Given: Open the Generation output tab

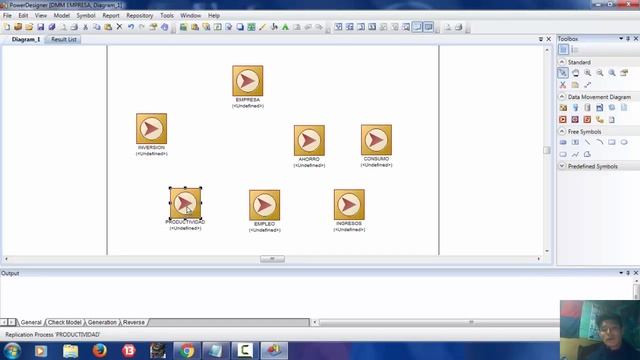Looking at the screenshot, I should click(x=102, y=322).
